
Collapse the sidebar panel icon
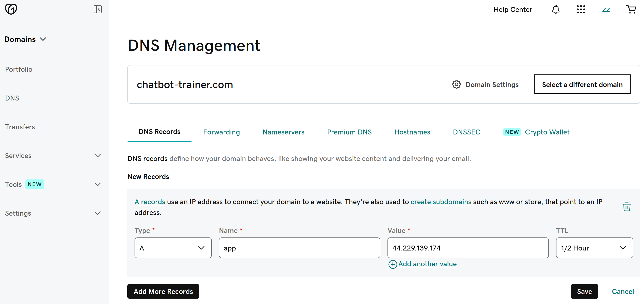pos(97,9)
